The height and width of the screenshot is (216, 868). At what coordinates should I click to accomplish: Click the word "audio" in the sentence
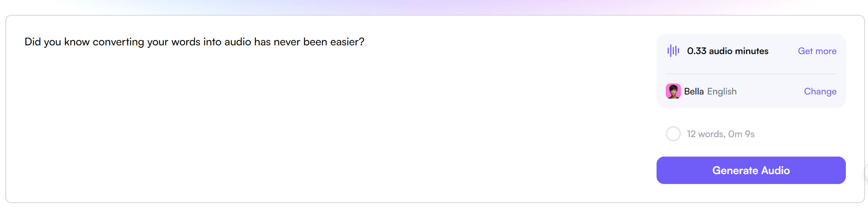[x=237, y=42]
